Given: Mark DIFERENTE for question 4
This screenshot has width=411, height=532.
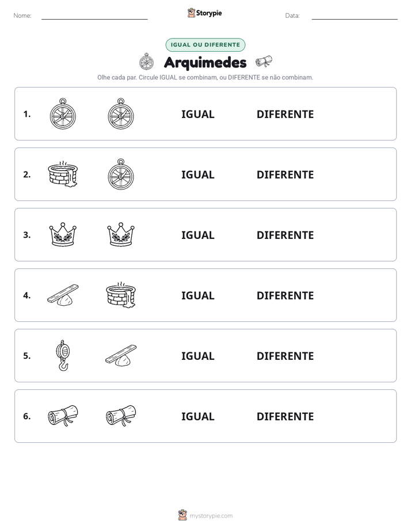Looking at the screenshot, I should click(x=285, y=295).
